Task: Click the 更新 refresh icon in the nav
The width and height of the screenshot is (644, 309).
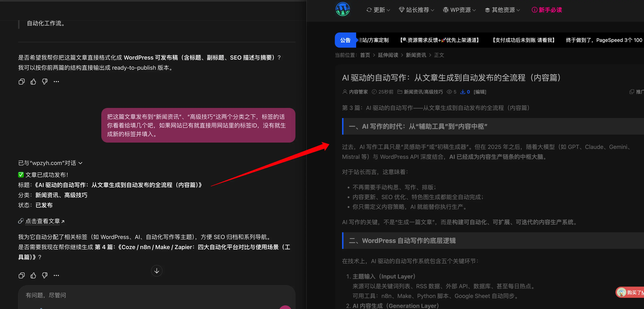Action: click(369, 10)
